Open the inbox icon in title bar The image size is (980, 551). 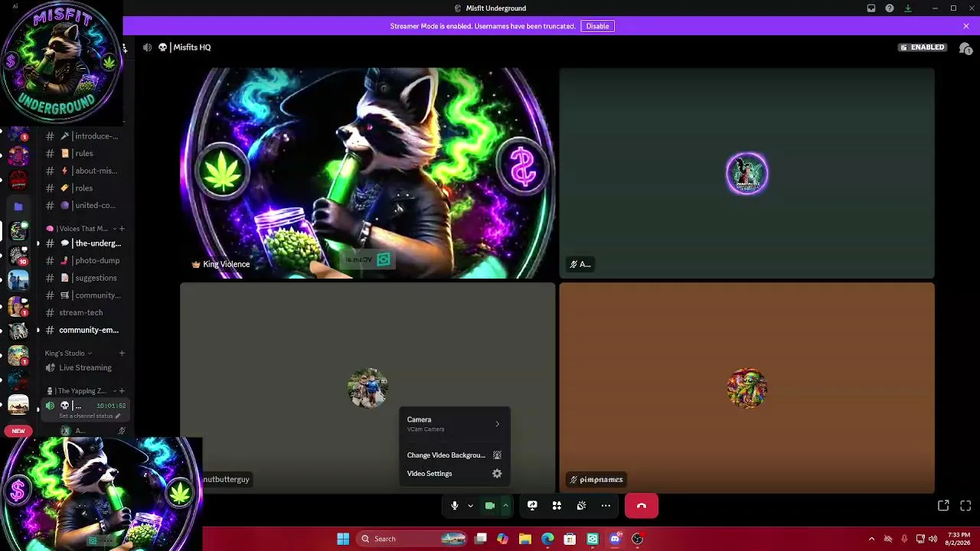click(871, 8)
